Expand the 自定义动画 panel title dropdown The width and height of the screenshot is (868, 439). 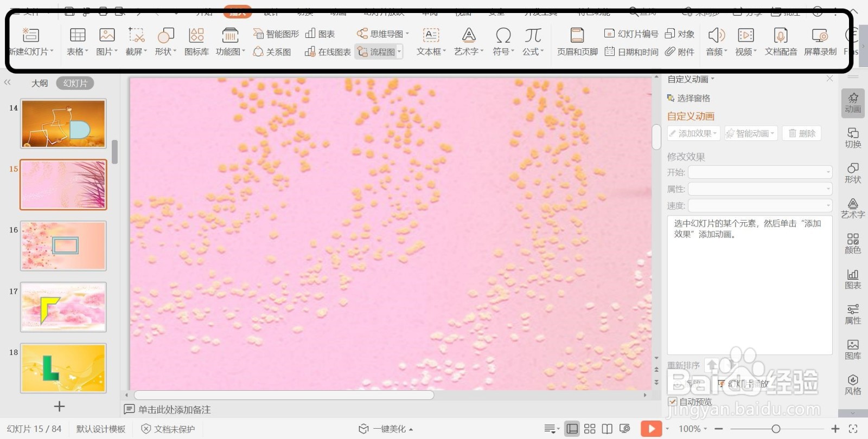click(712, 79)
